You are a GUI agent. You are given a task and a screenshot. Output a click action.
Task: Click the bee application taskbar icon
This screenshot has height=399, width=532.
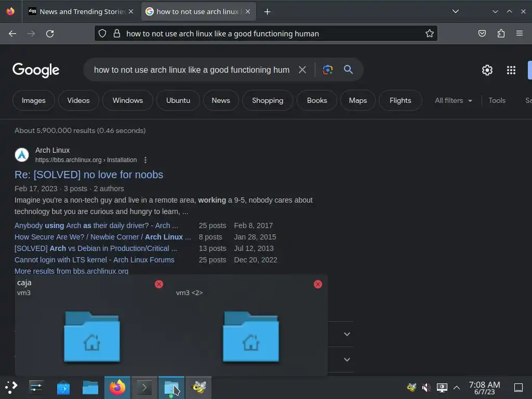click(x=199, y=388)
